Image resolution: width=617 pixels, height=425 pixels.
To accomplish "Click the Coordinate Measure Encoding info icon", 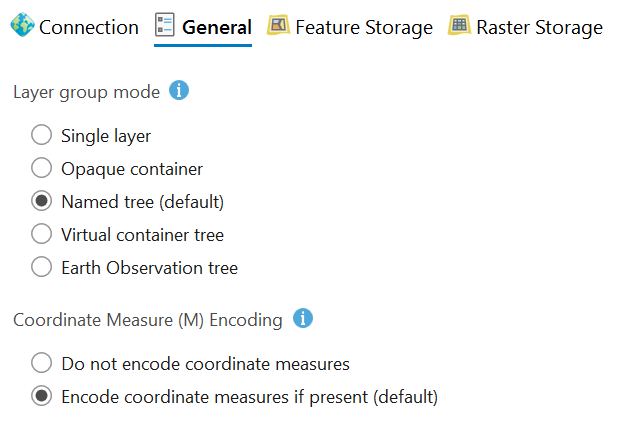I will [303, 319].
